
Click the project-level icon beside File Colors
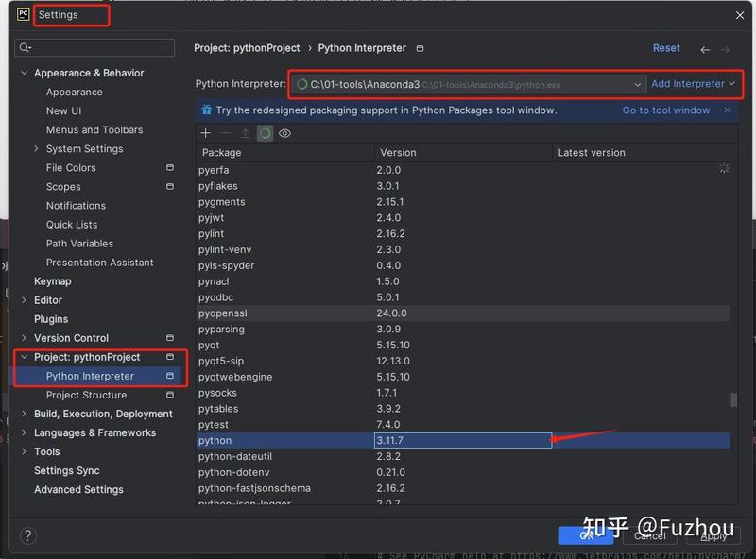[x=170, y=168]
